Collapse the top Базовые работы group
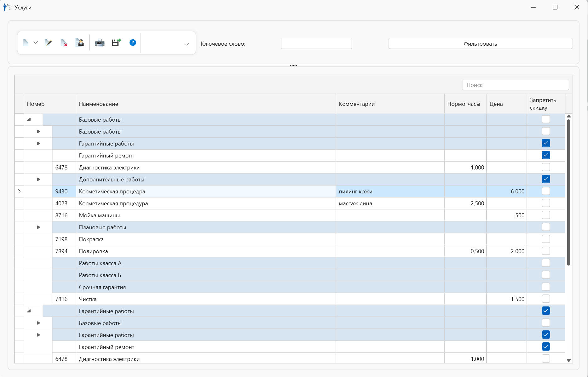Image resolution: width=588 pixels, height=377 pixels. [29, 119]
